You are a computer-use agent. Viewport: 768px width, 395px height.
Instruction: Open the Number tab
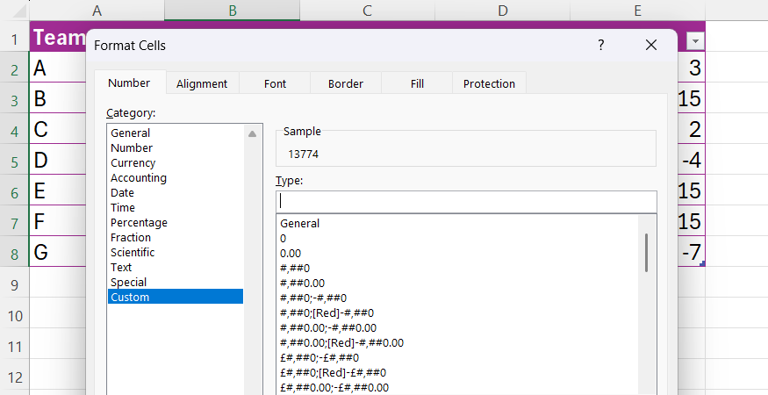[x=129, y=83]
